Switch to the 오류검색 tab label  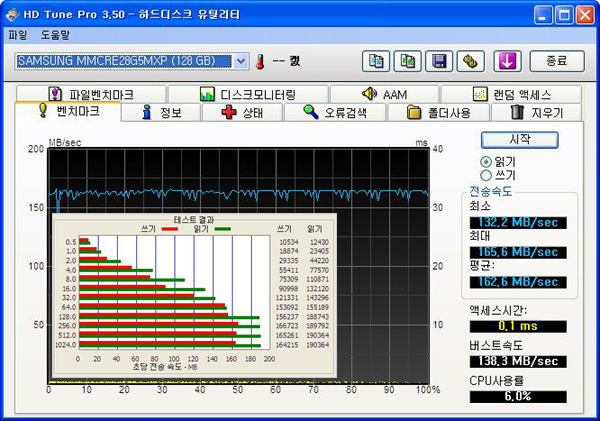(x=345, y=113)
